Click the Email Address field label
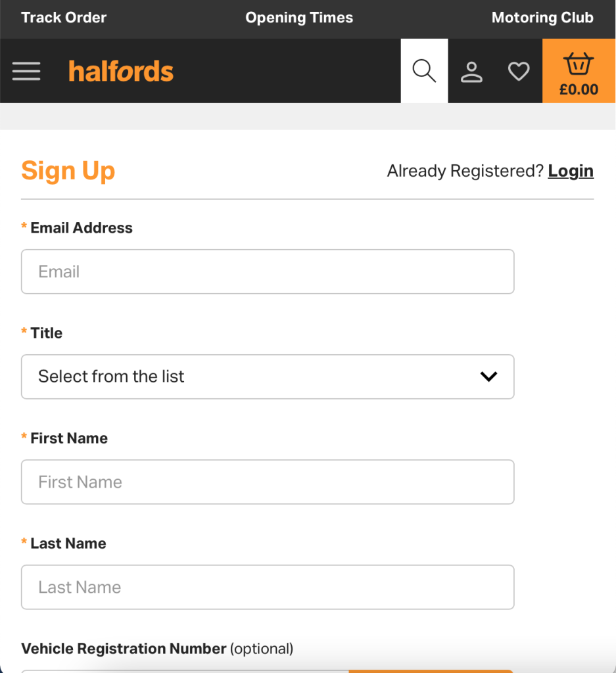Screen dimensions: 616x673 click(82, 228)
